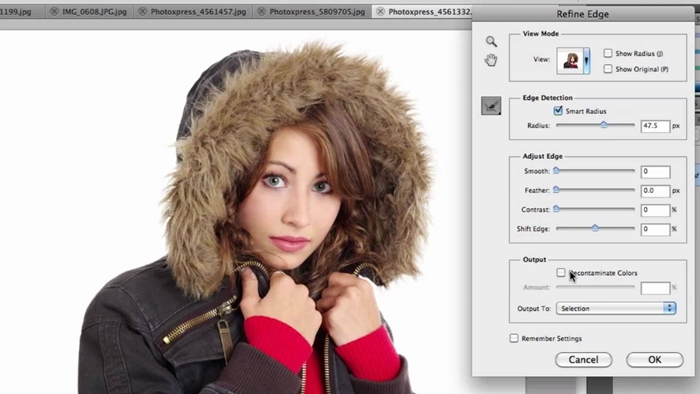The image size is (700, 394).
Task: Uncheck the Smart Radius checkbox
Action: [x=558, y=111]
